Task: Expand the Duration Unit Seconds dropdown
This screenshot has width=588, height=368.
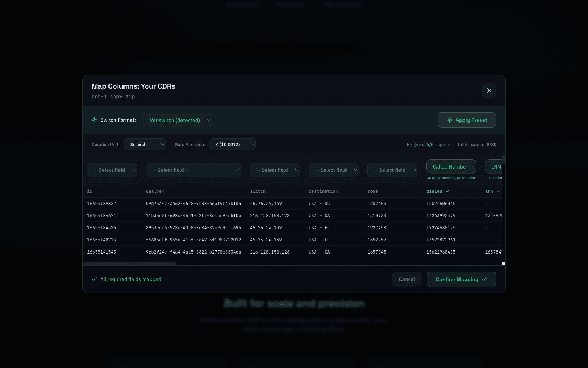Action: click(145, 145)
